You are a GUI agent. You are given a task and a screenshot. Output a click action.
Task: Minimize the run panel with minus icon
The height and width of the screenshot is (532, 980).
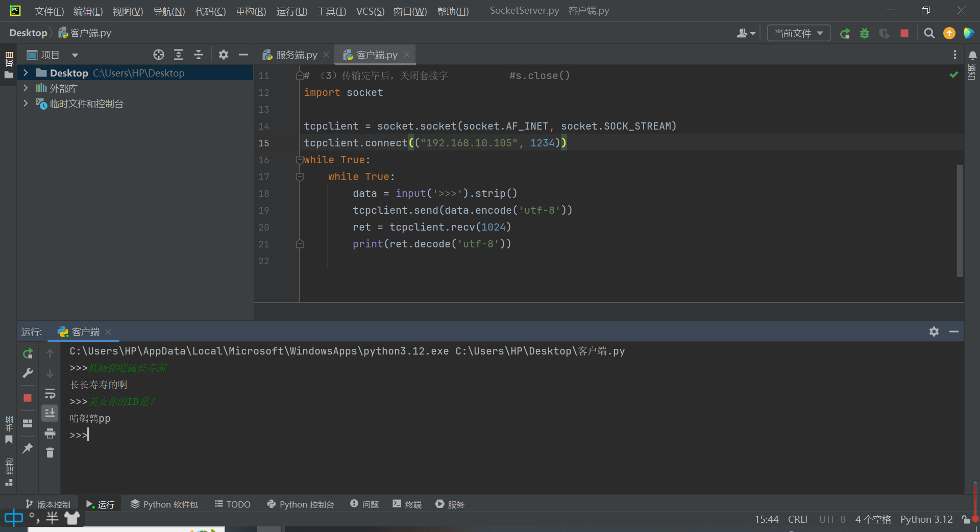click(x=954, y=332)
